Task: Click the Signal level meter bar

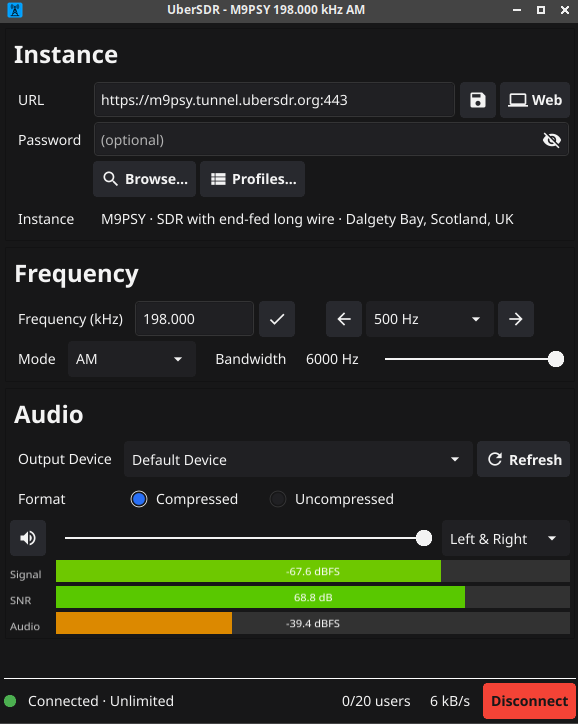Action: [313, 571]
